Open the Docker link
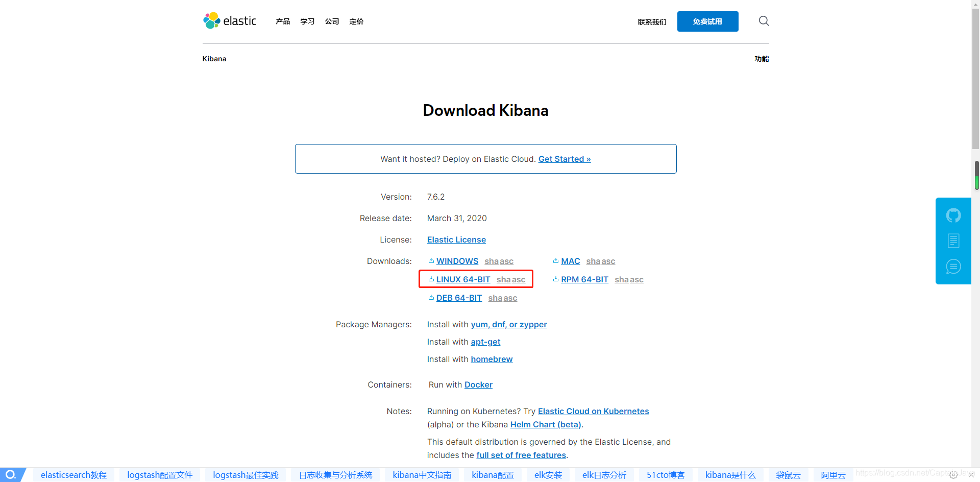Image resolution: width=980 pixels, height=482 pixels. pos(478,384)
